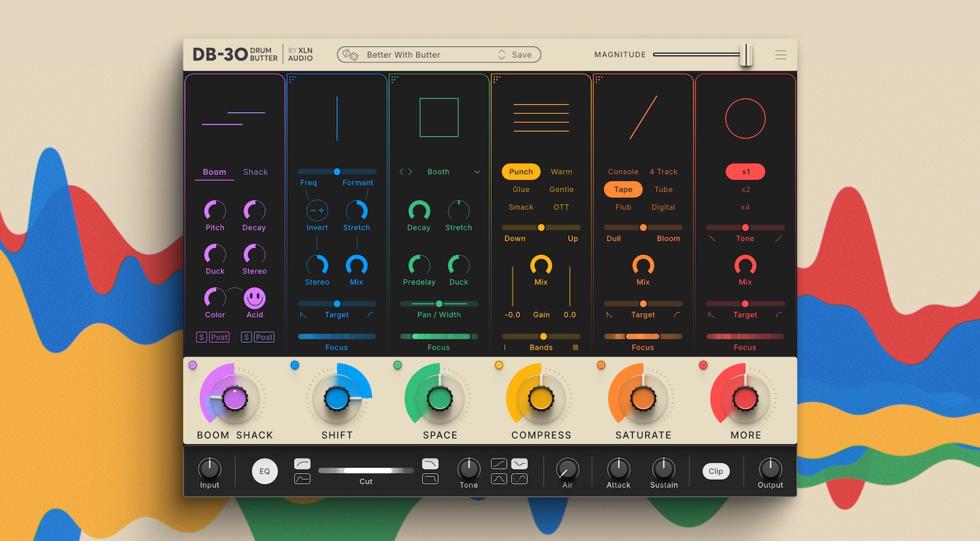
Task: Select the high cut filter icon right of Cut
Action: tap(431, 464)
